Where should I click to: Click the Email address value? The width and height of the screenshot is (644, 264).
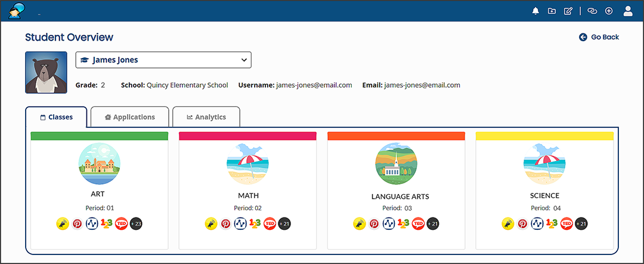422,85
